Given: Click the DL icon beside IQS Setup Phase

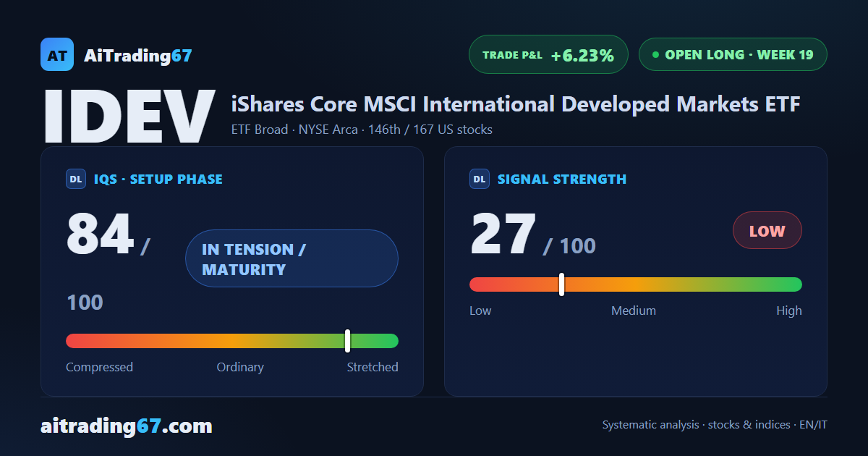Looking at the screenshot, I should [76, 179].
